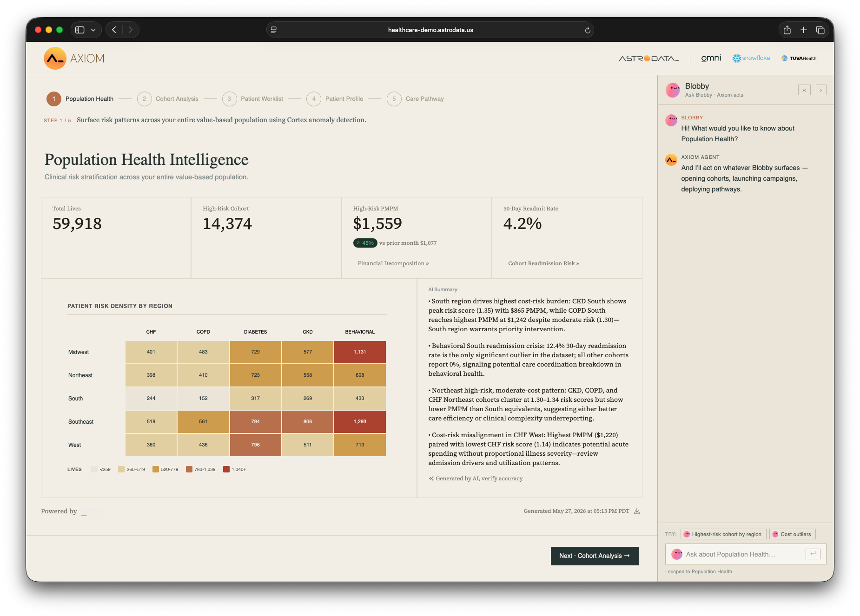Open a new tab with plus icon
This screenshot has width=860, height=616.
(x=803, y=30)
